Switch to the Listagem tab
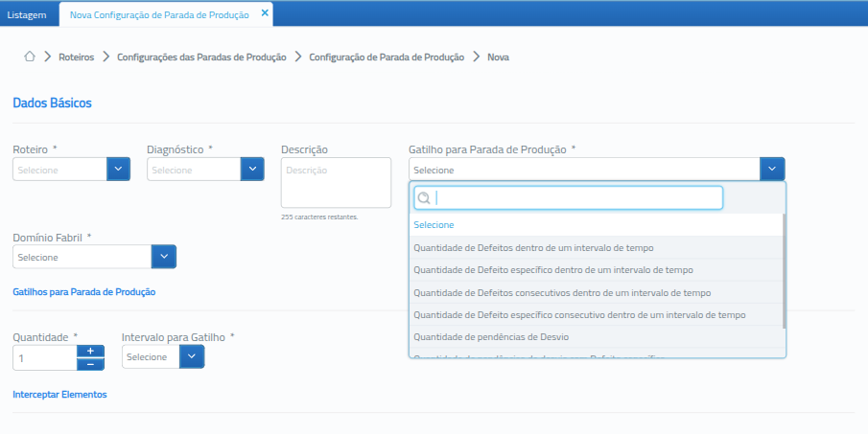Image resolution: width=868 pixels, height=434 pixels. tap(27, 14)
